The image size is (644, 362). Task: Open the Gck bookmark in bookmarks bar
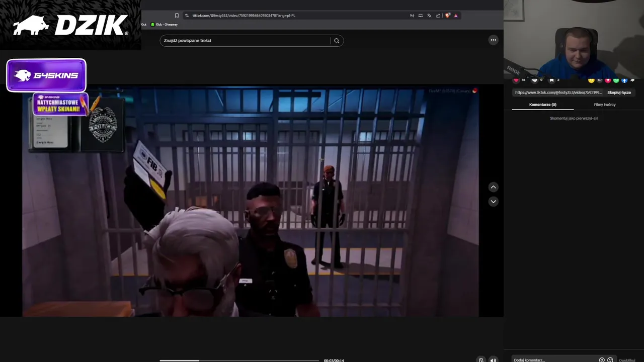coord(143,25)
